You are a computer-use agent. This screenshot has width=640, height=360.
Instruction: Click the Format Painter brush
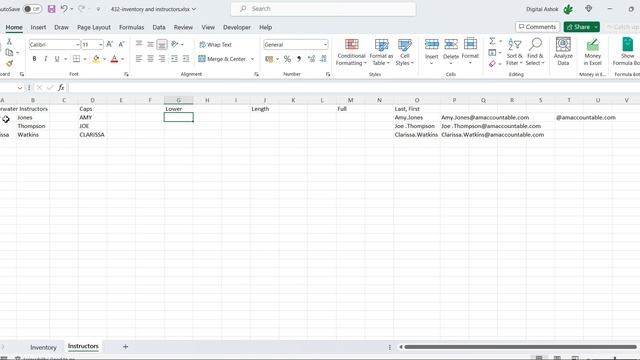(x=9, y=63)
